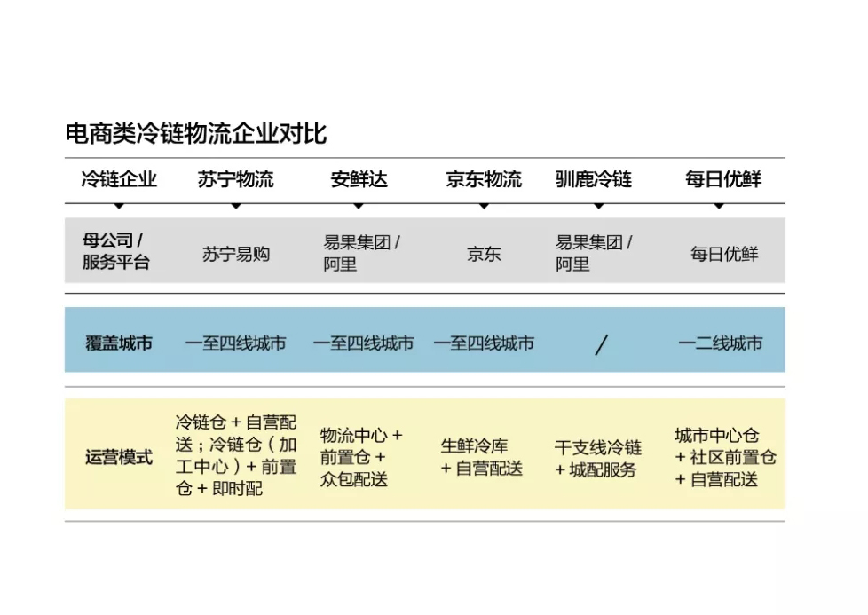Select 物流中心 + 前置仓 + 众包配送 cell
The width and height of the screenshot is (868, 615).
pyautogui.click(x=361, y=457)
